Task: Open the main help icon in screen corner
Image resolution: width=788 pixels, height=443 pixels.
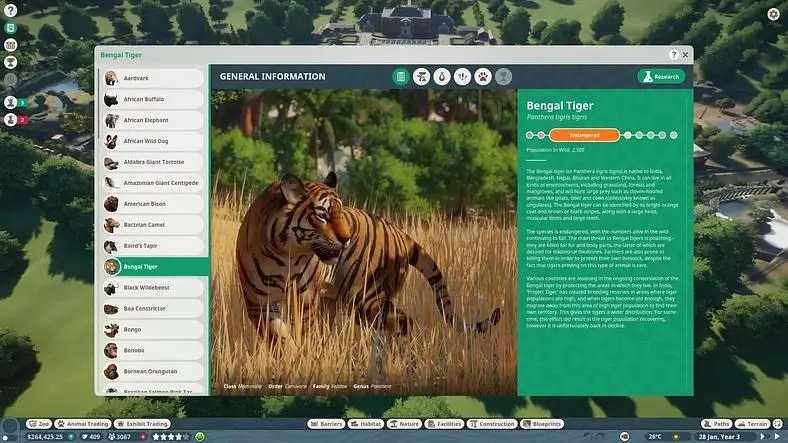Action: [11, 11]
